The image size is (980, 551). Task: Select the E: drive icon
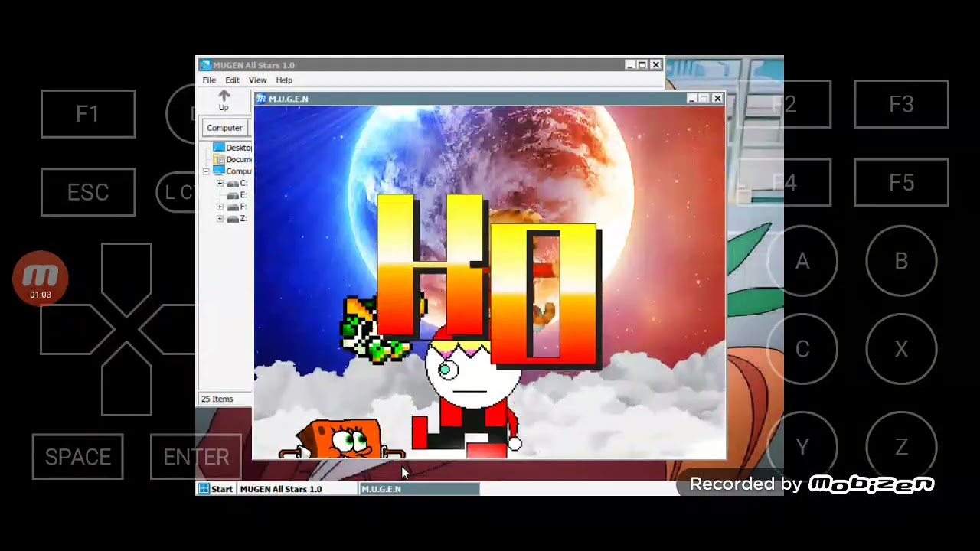pos(233,195)
